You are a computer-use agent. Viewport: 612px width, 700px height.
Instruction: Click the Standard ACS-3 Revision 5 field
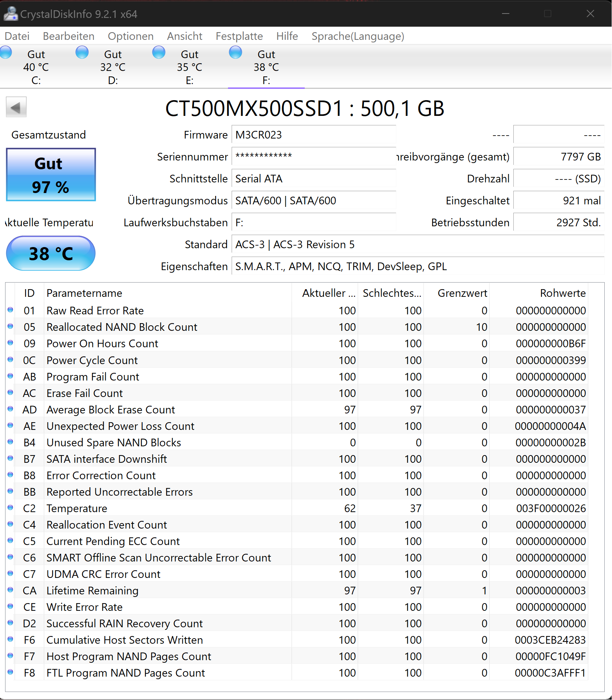pos(418,244)
